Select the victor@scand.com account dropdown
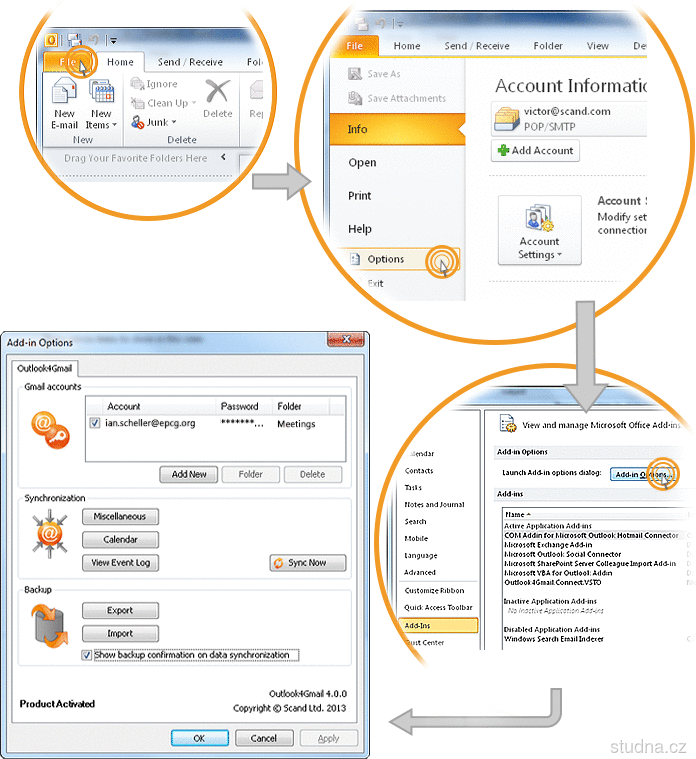This screenshot has width=696, height=759. (x=569, y=119)
